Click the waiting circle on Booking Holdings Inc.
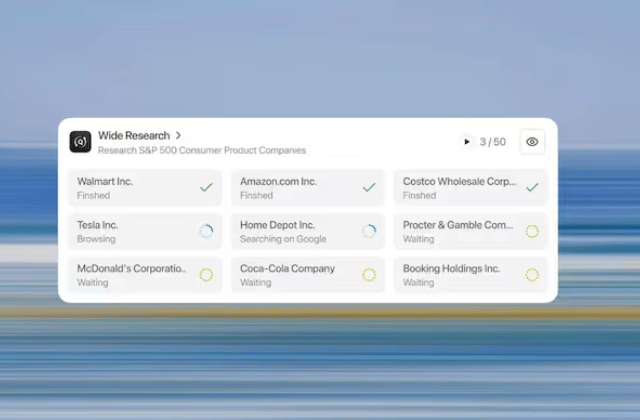This screenshot has height=420, width=640. (x=532, y=275)
